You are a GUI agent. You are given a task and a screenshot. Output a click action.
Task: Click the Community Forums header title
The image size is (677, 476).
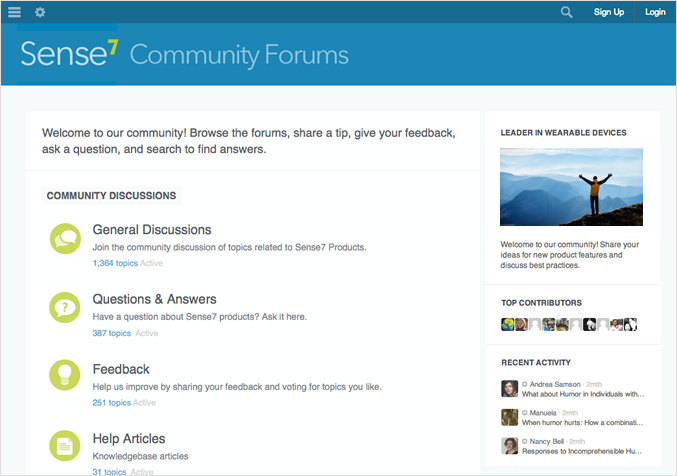tap(239, 55)
